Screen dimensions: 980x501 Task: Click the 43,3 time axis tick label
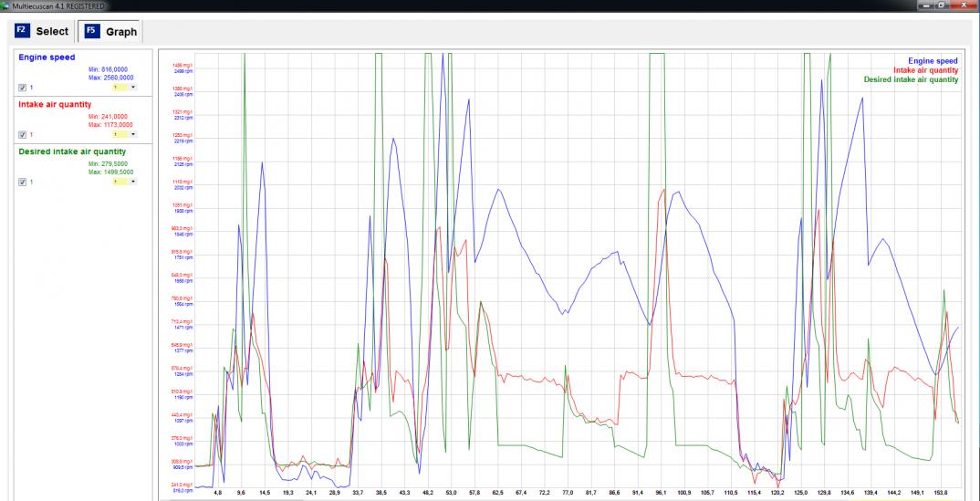405,493
